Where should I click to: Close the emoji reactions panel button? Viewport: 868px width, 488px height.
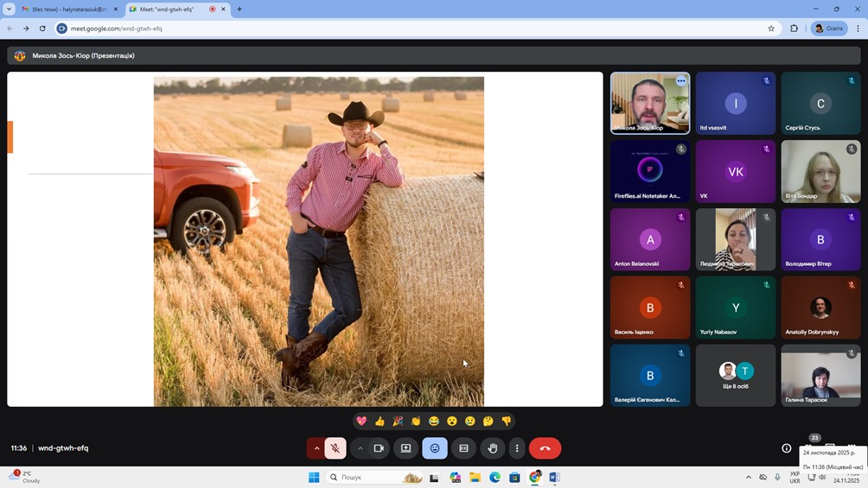(x=435, y=448)
